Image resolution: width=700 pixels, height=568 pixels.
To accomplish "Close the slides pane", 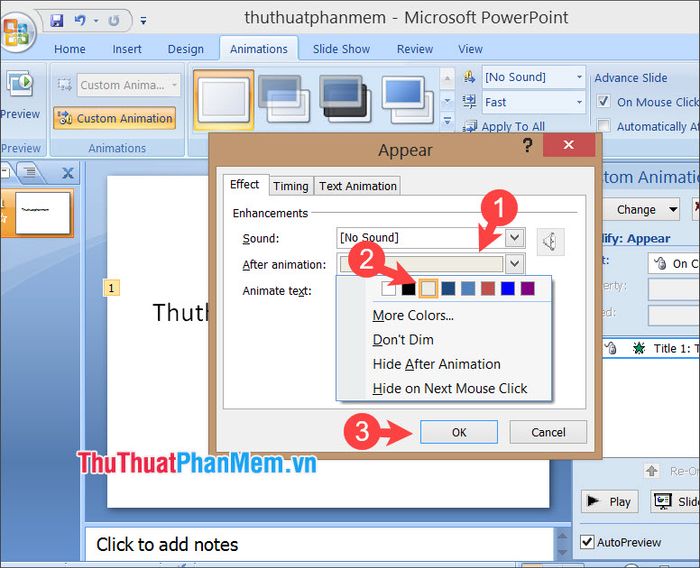I will 68,173.
